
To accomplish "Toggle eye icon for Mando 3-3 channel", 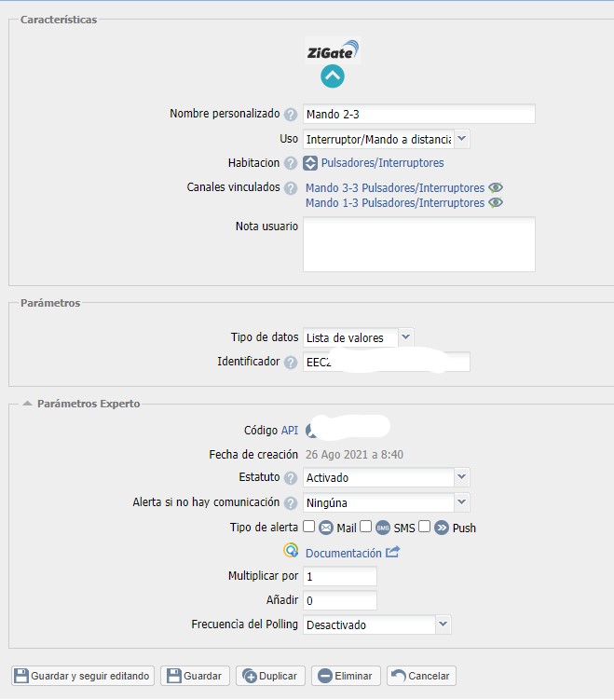I will click(496, 187).
